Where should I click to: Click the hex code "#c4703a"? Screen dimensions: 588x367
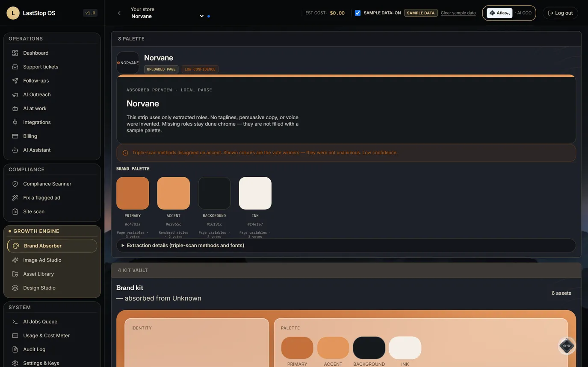pyautogui.click(x=133, y=224)
